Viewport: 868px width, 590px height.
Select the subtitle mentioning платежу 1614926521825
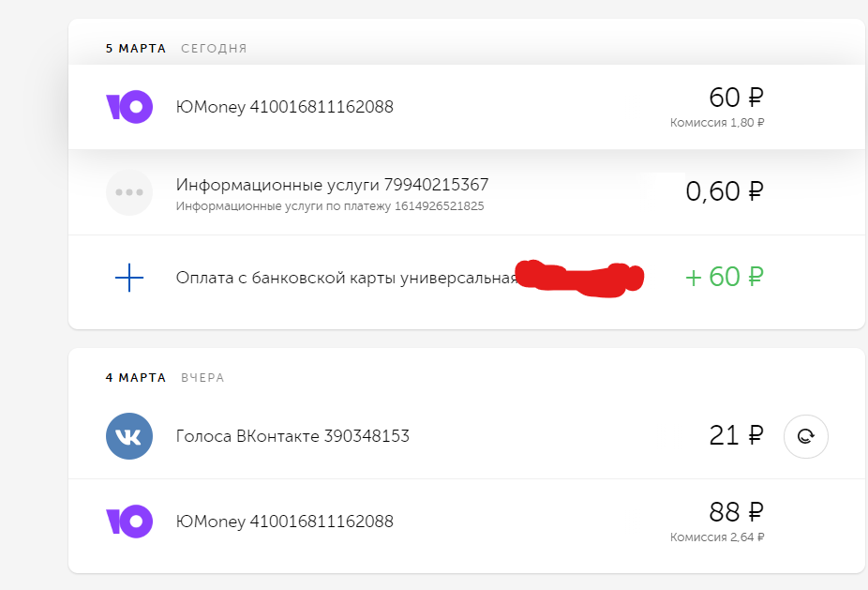[x=330, y=205]
